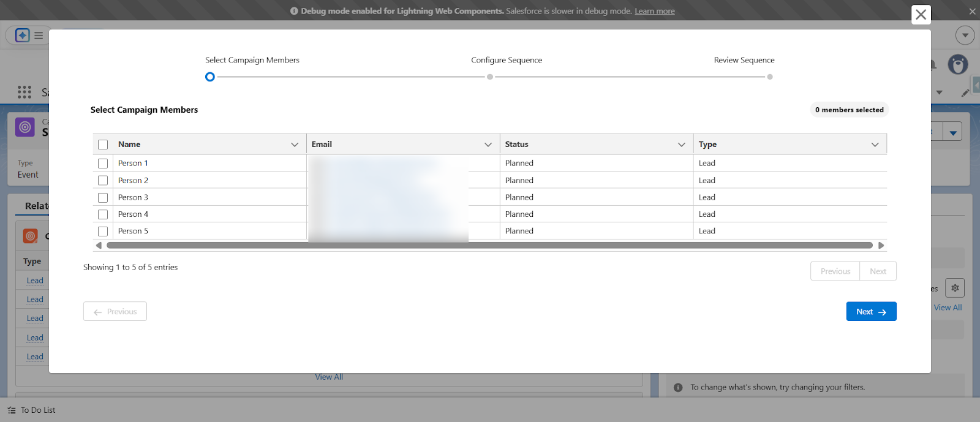Open the related list settings gear
The image size is (980, 422).
click(955, 288)
